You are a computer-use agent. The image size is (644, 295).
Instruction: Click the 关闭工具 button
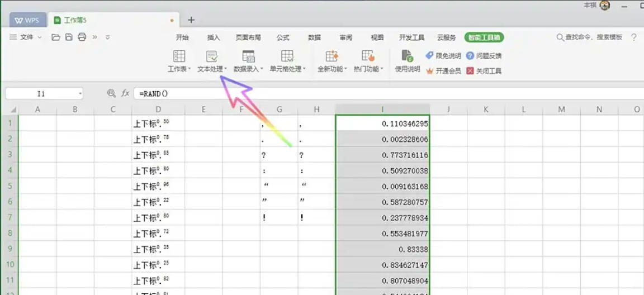(x=484, y=70)
